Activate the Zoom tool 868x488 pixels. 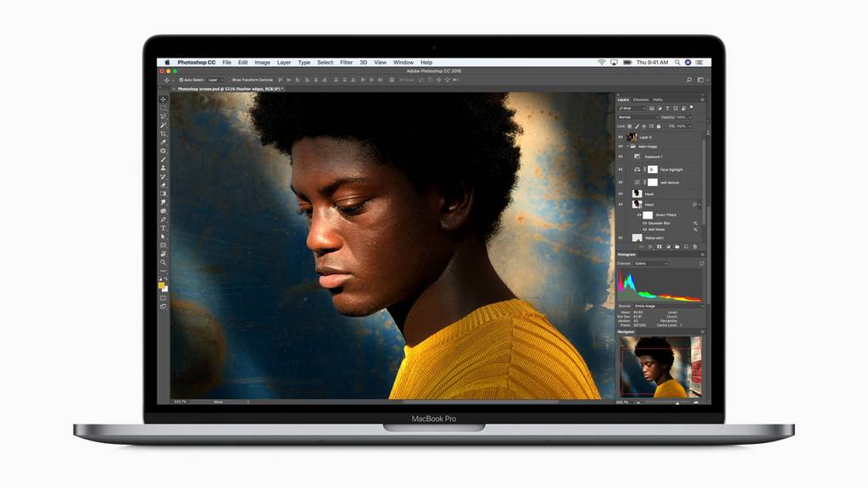click(x=163, y=263)
